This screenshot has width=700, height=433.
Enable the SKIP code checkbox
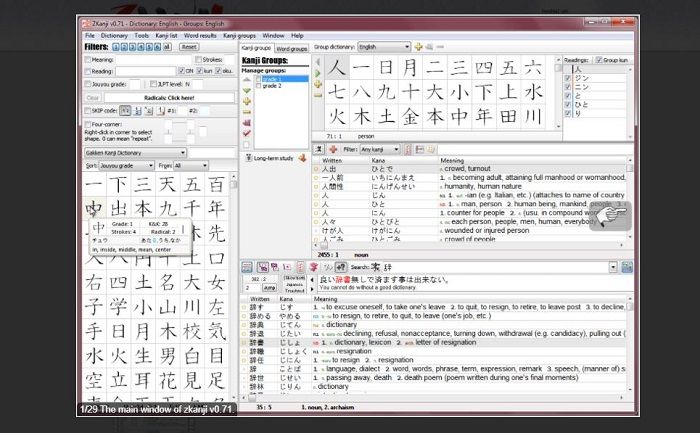tap(88, 111)
